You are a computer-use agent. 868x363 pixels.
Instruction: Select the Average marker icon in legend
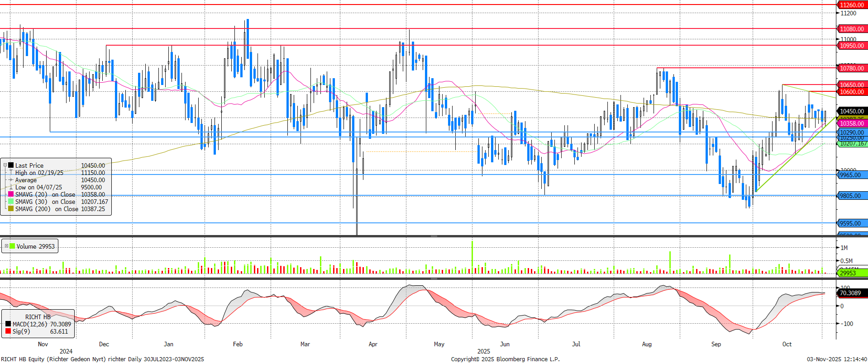click(x=11, y=180)
